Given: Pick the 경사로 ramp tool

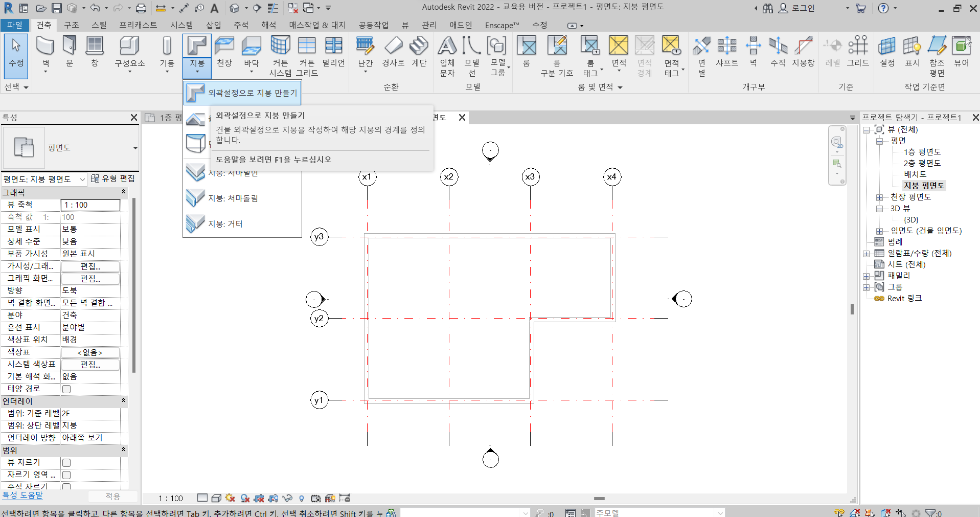Looking at the screenshot, I should [393, 51].
